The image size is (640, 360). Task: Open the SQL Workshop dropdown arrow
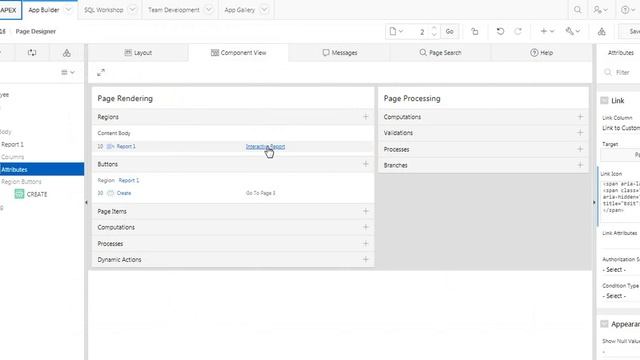[132, 10]
